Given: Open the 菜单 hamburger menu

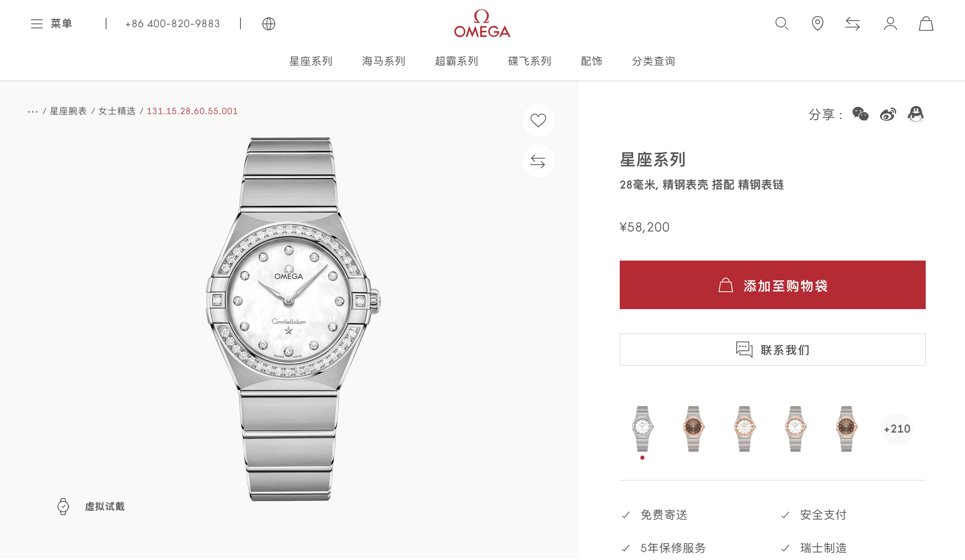Looking at the screenshot, I should coord(51,23).
